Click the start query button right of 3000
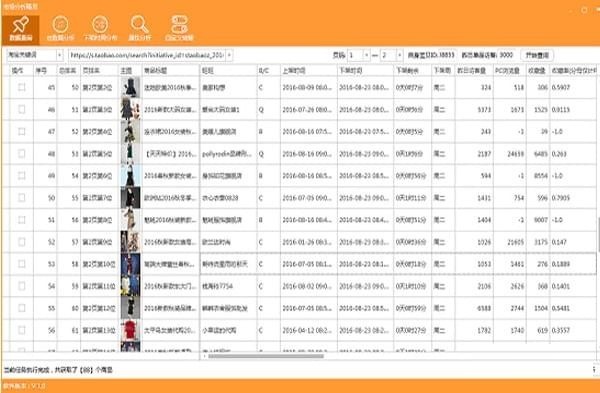600x393 pixels. 537,55
